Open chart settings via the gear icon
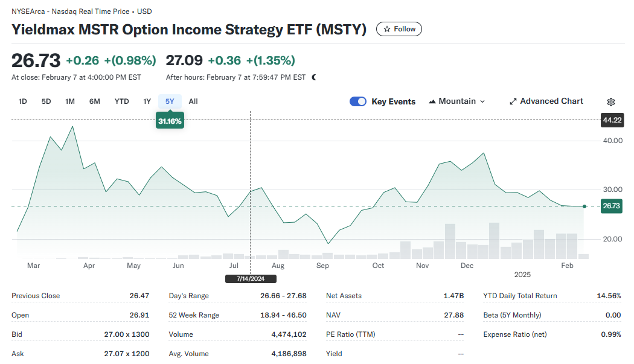 (x=610, y=101)
